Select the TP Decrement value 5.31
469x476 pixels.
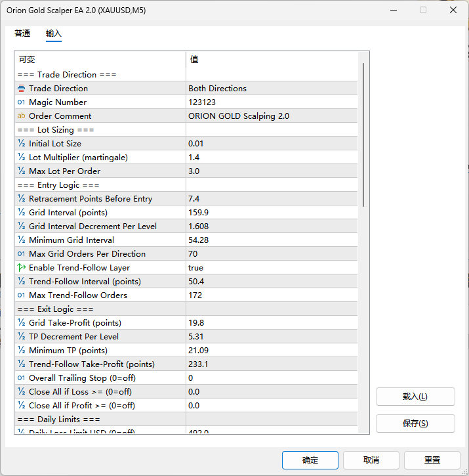(x=272, y=337)
